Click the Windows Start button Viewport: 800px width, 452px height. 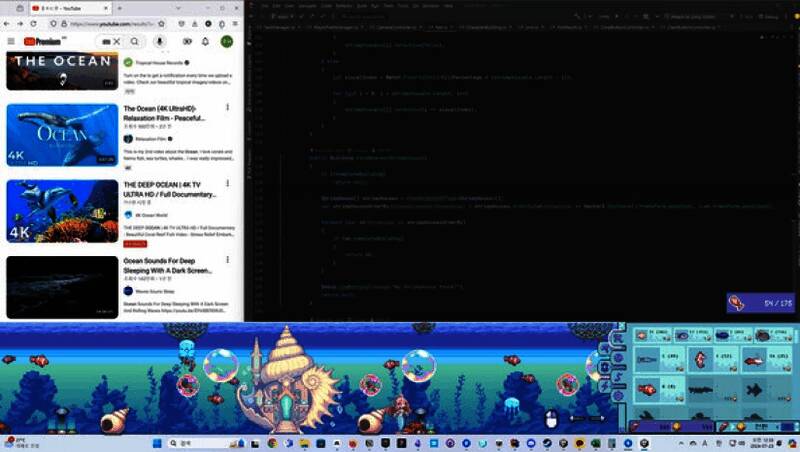tap(155, 441)
